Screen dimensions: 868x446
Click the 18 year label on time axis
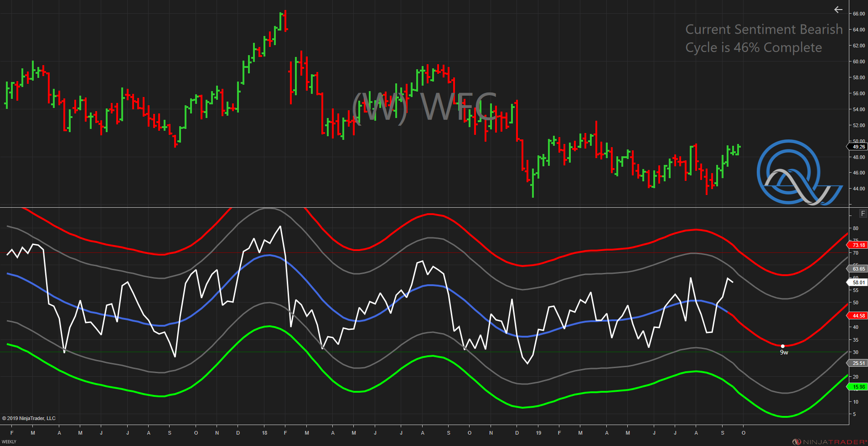[x=265, y=433]
